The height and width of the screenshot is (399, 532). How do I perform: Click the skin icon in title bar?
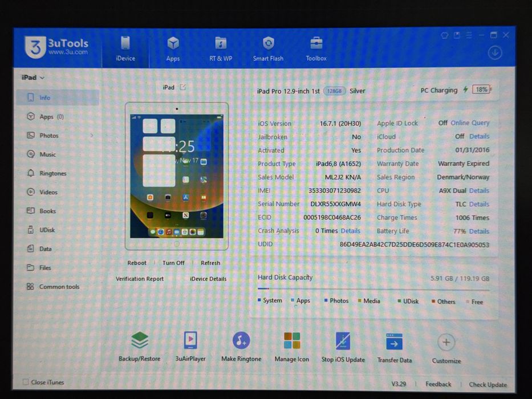pyautogui.click(x=444, y=35)
